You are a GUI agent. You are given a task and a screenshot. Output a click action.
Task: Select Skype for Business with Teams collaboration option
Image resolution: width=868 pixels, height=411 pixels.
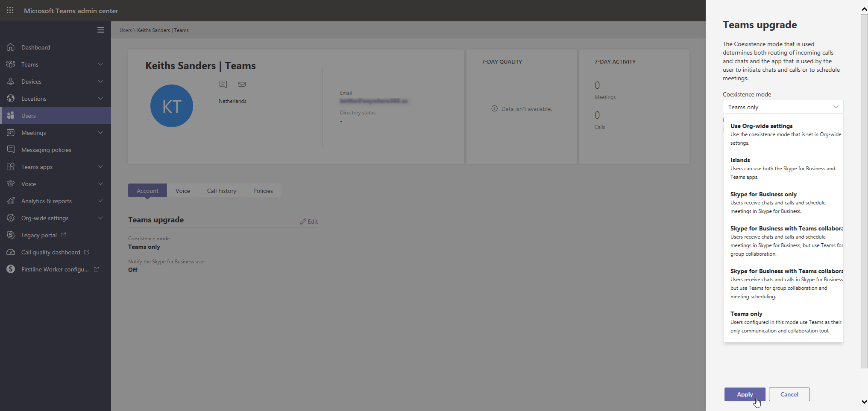[783, 241]
